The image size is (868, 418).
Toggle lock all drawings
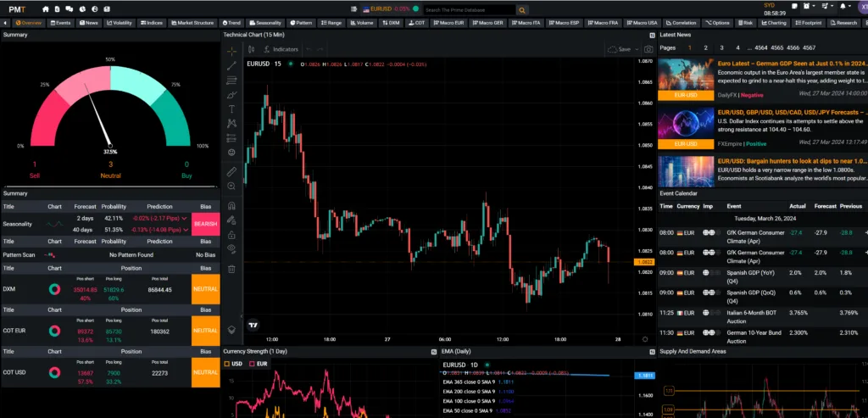231,235
